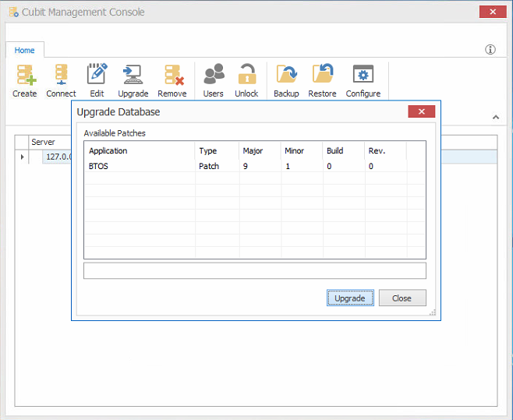
Task: Click the Upgrade ribbon icon
Action: tap(133, 76)
